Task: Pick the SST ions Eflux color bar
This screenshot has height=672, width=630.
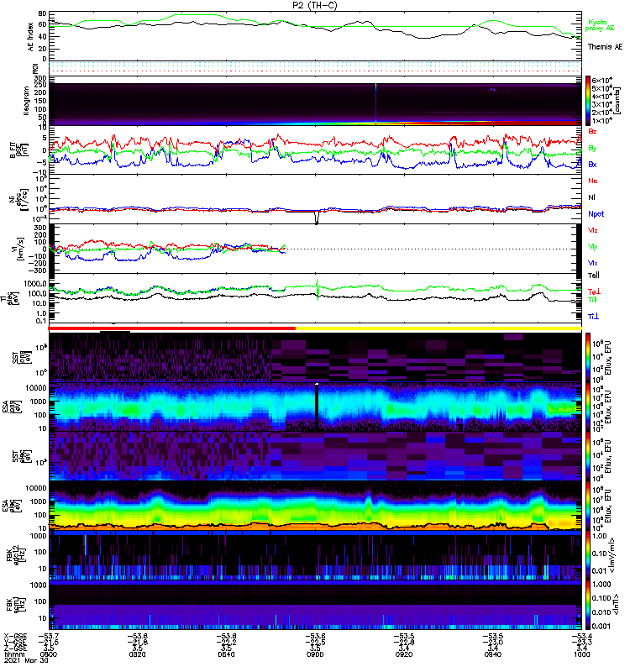Action: pos(589,357)
